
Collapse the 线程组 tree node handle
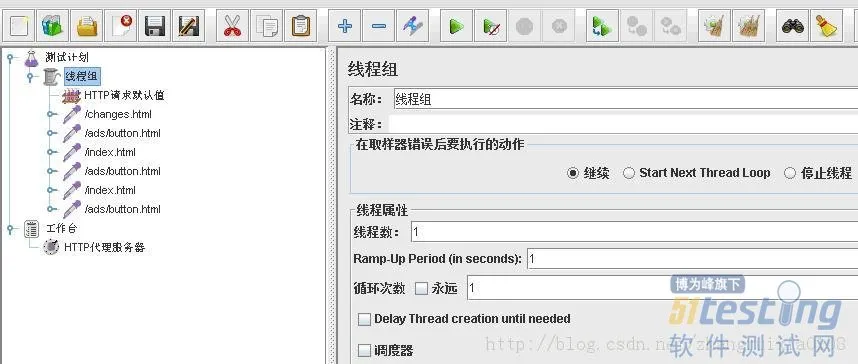click(x=31, y=77)
